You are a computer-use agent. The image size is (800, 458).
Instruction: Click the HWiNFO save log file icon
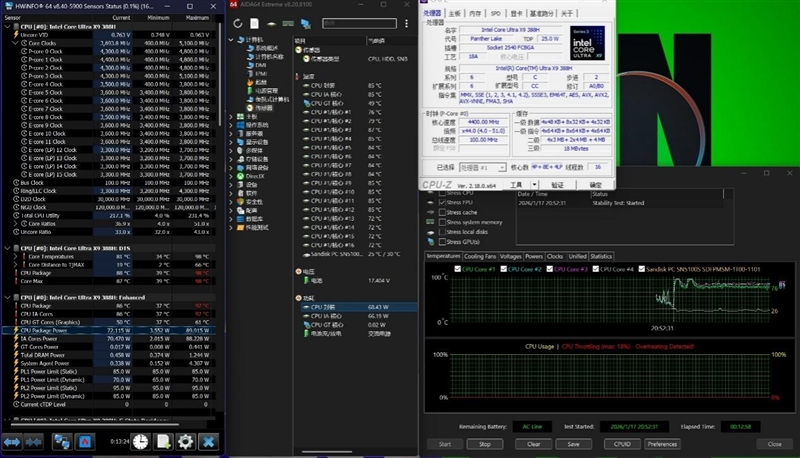[x=163, y=441]
